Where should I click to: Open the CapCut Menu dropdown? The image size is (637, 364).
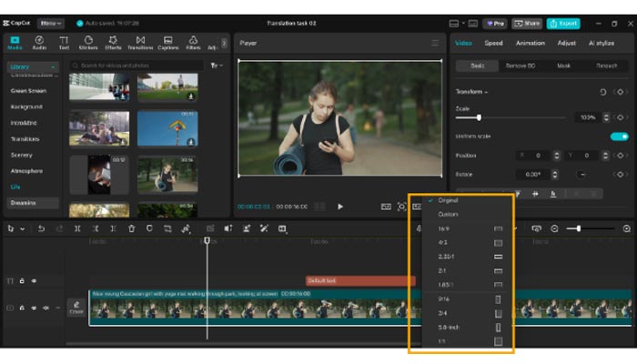pos(51,23)
